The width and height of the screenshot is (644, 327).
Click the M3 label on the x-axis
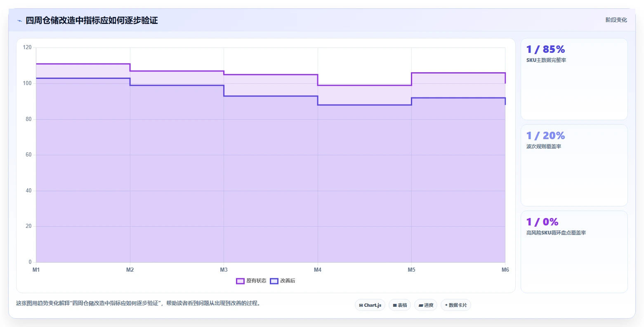[224, 270]
